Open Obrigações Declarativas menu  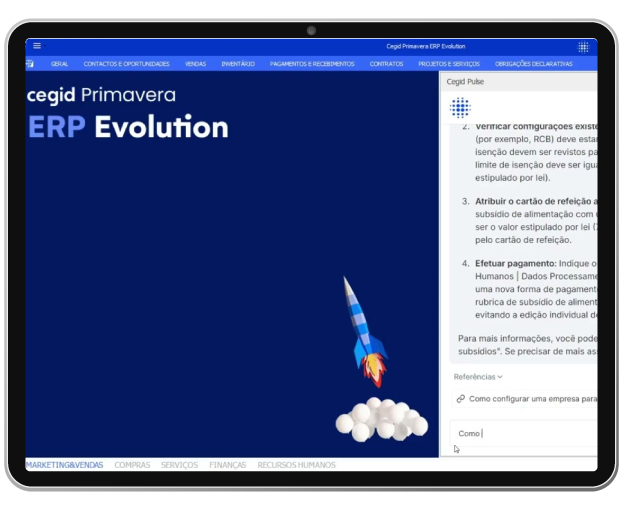534,64
